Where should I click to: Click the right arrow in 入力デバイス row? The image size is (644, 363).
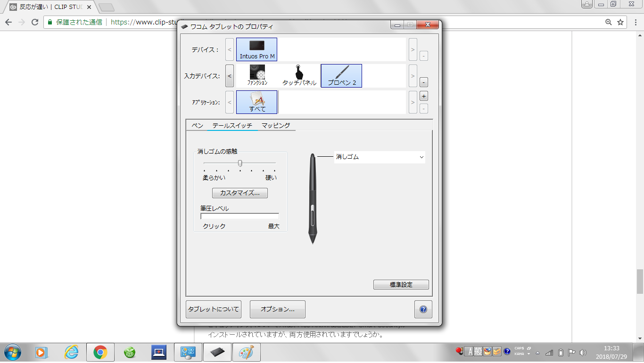point(413,76)
